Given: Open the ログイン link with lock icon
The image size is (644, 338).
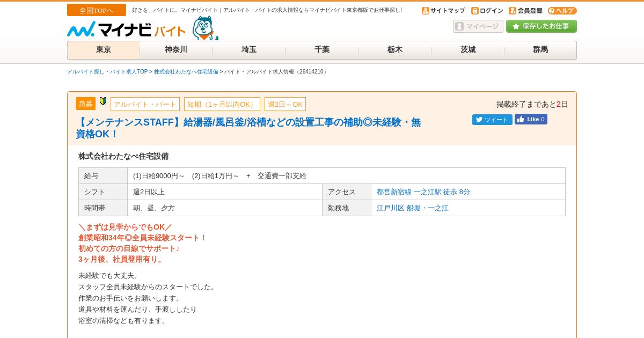Looking at the screenshot, I should (487, 11).
